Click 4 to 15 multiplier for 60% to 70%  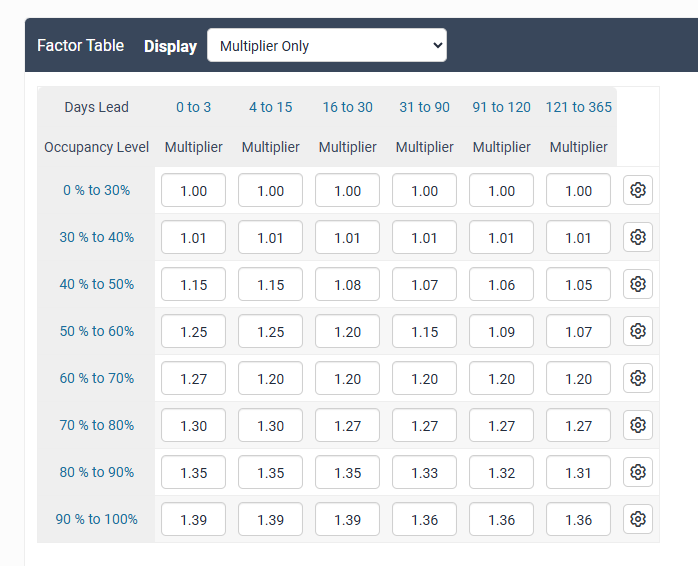[x=270, y=378]
